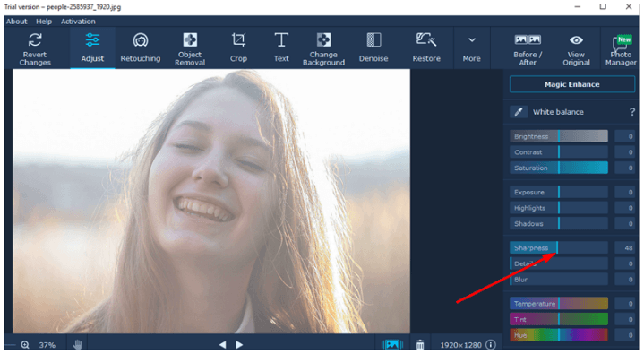Show image info next to 1920×1280
Image resolution: width=644 pixels, height=354 pixels.
(x=491, y=344)
